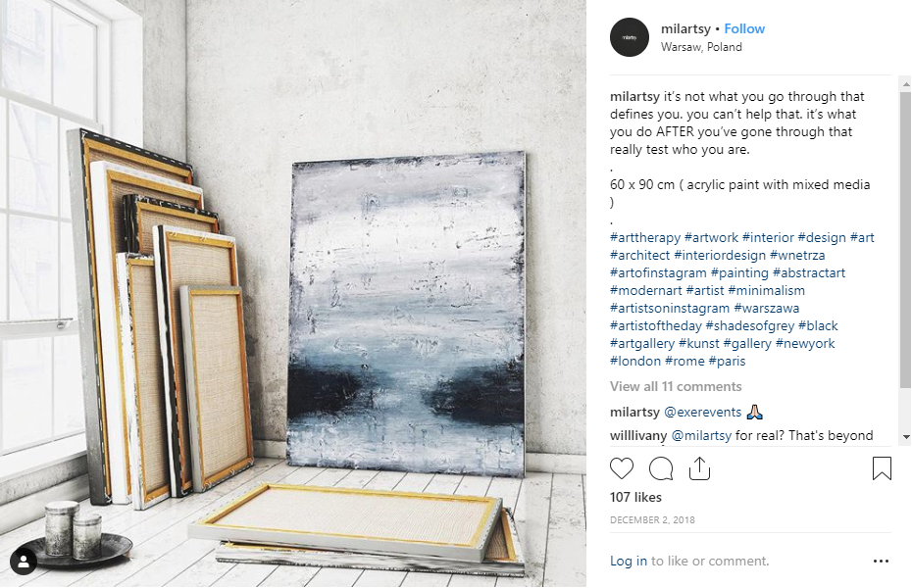Click the scrollbar down arrow in comments

point(905,437)
